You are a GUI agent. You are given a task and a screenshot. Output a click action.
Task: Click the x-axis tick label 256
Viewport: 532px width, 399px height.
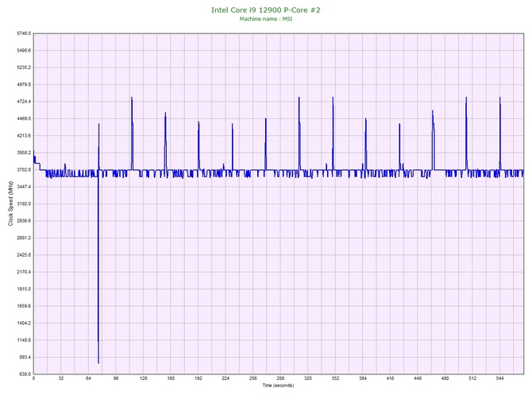253,378
